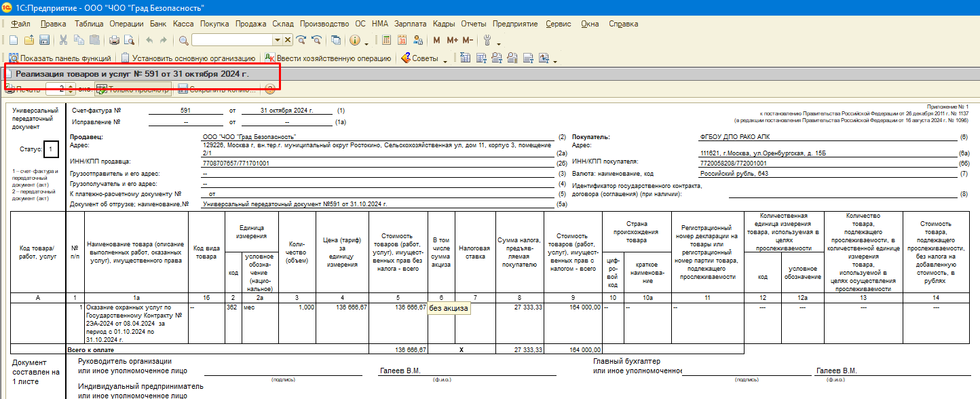Image resolution: width=980 pixels, height=399 pixels.
Task: Click the Paste clipboard icon
Action: (x=94, y=40)
